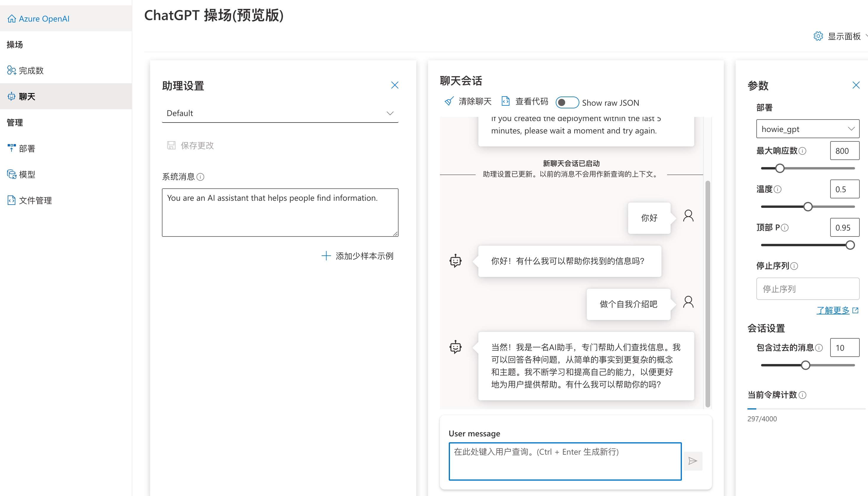Screen dimensions: 868x496
Task: Close the 参数 panel
Action: tap(856, 85)
